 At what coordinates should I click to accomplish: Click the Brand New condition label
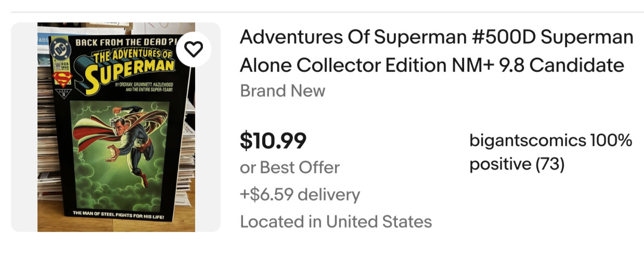282,91
